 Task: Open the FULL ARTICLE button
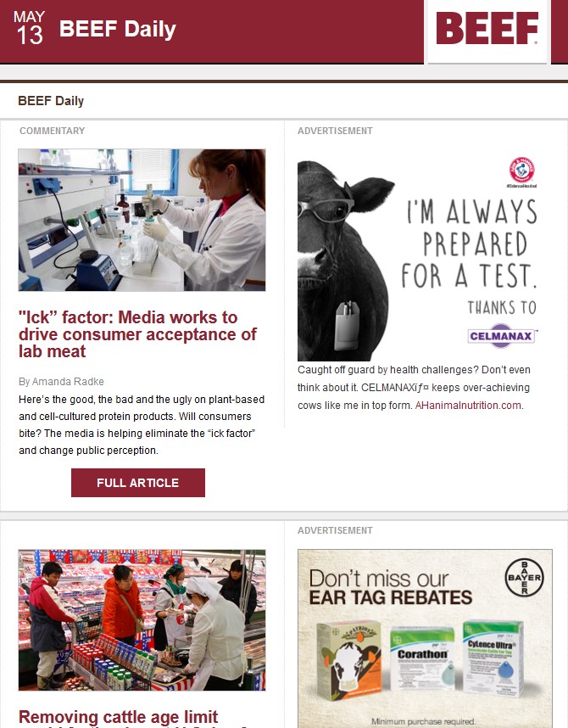(138, 483)
